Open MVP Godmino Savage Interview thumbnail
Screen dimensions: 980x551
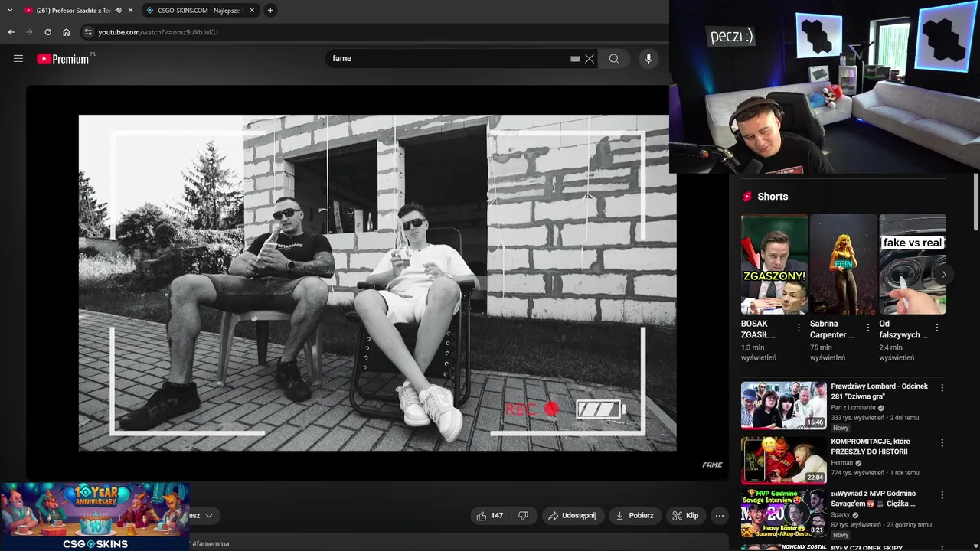coord(783,514)
